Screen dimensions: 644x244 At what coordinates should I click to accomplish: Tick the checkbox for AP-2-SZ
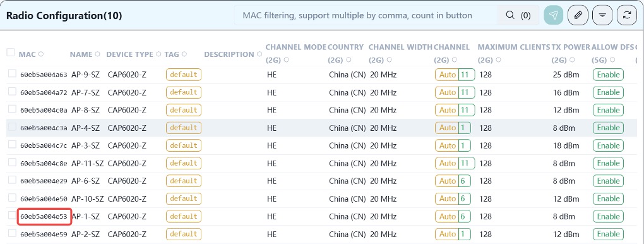coord(13,233)
